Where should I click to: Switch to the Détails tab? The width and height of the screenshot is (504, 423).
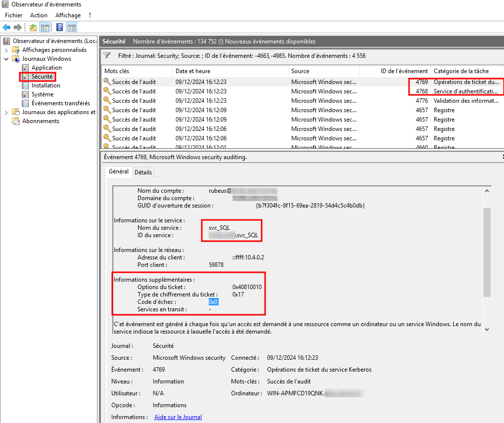(x=143, y=172)
